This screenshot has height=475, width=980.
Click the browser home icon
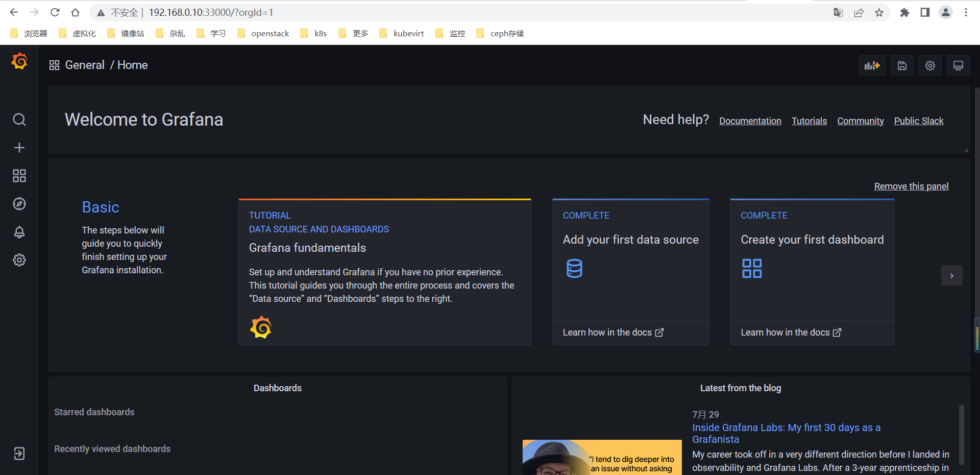pyautogui.click(x=76, y=12)
